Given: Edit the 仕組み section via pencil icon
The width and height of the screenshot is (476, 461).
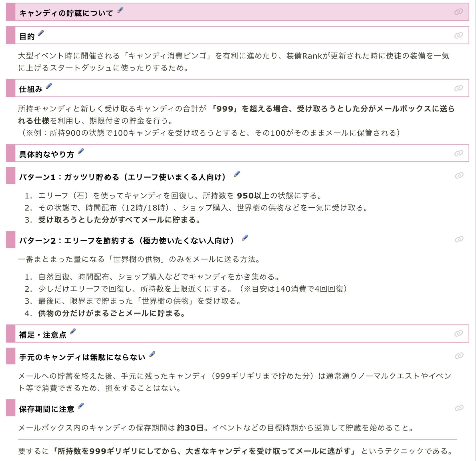Looking at the screenshot, I should coord(49,86).
